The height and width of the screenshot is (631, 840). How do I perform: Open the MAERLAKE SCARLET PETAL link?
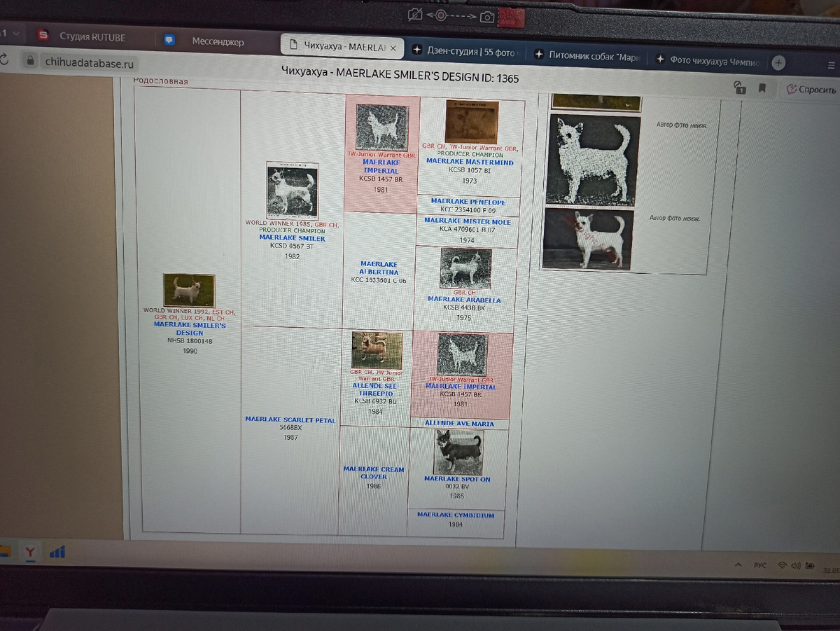290,419
